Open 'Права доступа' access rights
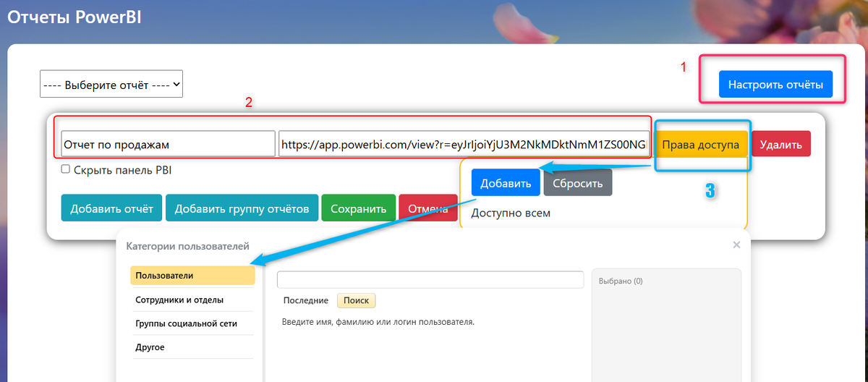 coord(700,144)
